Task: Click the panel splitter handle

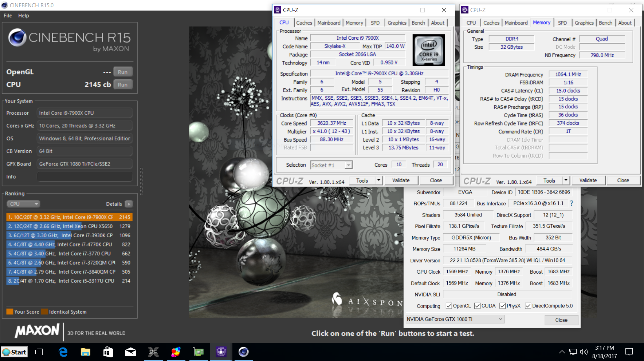Action: [x=141, y=181]
